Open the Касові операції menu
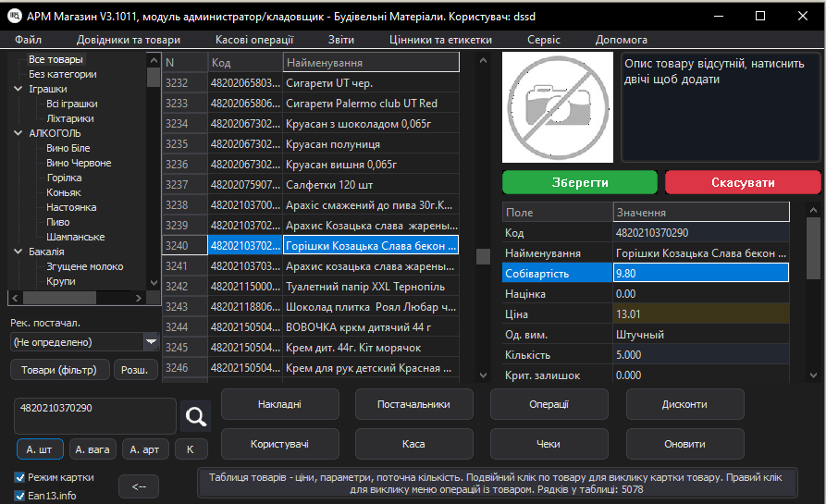The image size is (826, 504). 254,40
